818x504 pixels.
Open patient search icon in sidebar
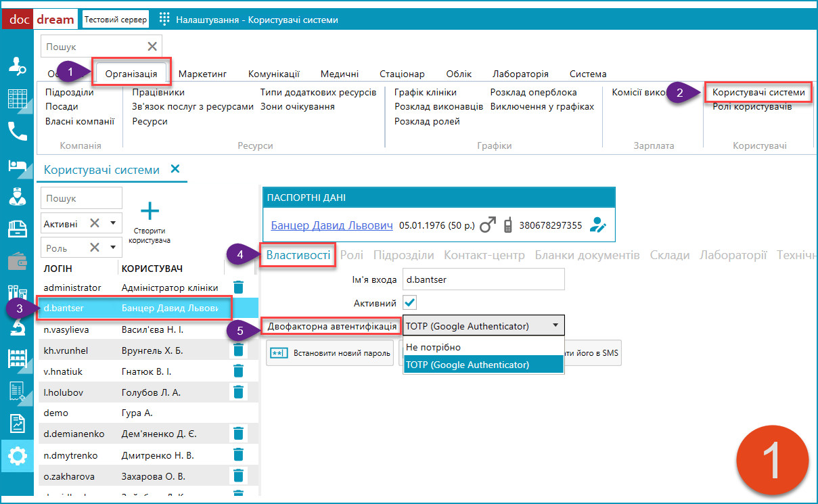click(17, 66)
